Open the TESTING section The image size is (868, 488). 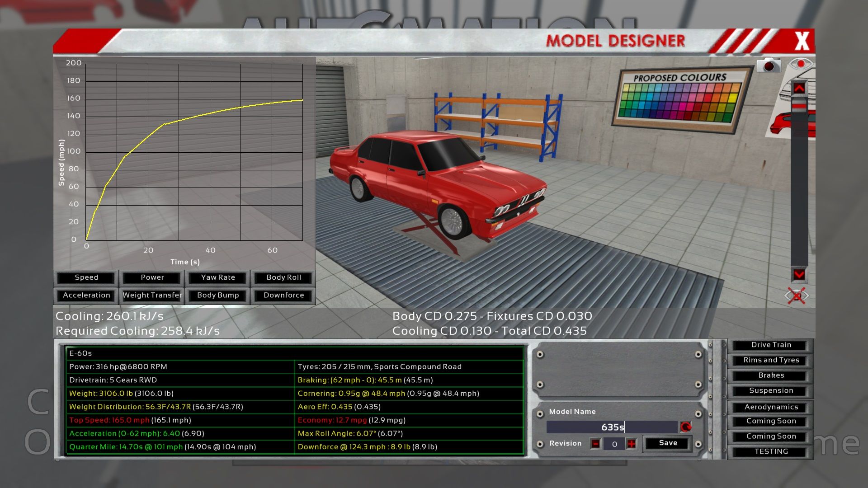click(x=771, y=451)
